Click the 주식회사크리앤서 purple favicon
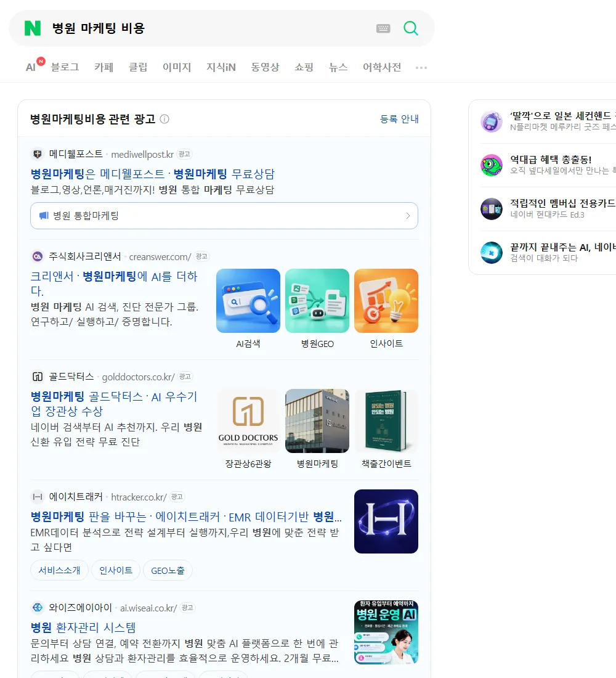The width and height of the screenshot is (616, 678). click(38, 256)
